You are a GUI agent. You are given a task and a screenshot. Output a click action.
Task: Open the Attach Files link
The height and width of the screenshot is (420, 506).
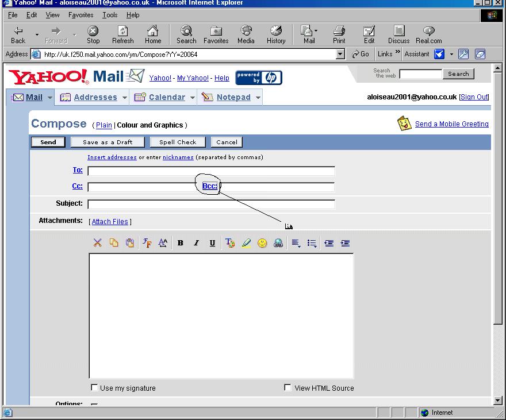(x=110, y=221)
